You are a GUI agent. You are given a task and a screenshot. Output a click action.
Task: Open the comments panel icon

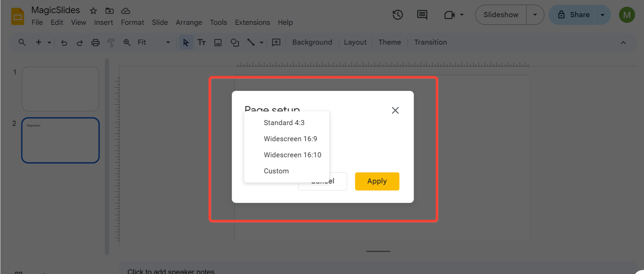click(x=422, y=15)
